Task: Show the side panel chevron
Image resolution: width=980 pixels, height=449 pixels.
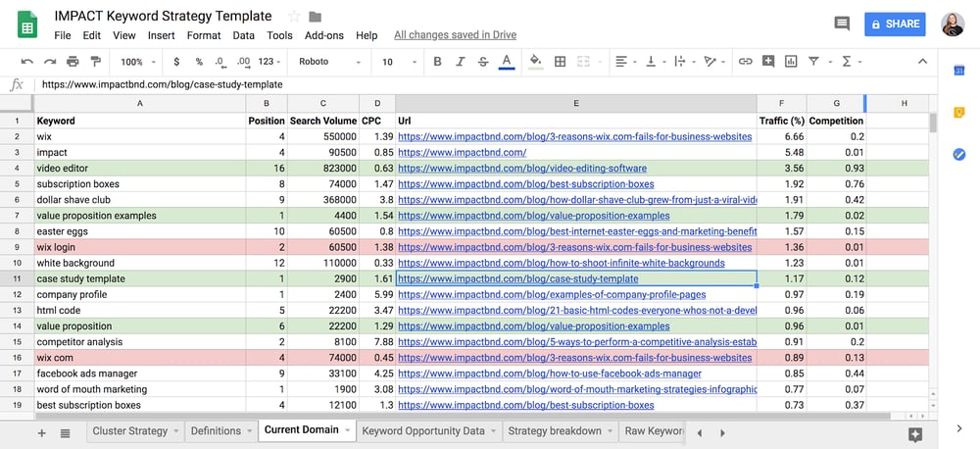Action: [959, 428]
